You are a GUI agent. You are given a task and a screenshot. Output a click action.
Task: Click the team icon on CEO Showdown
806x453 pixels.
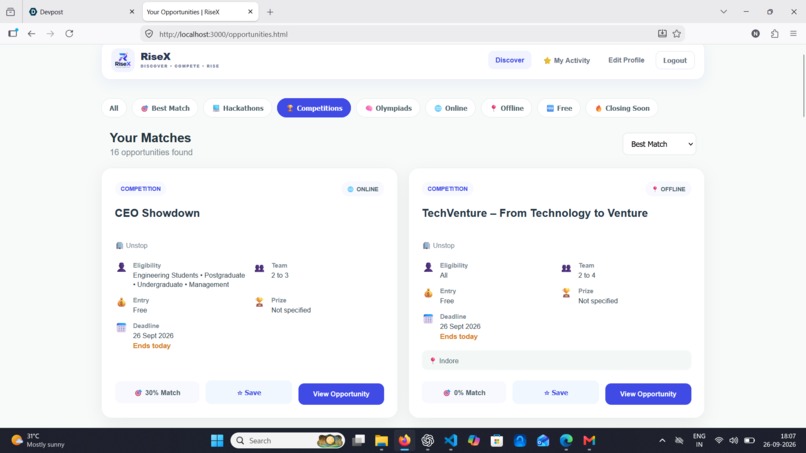click(259, 268)
